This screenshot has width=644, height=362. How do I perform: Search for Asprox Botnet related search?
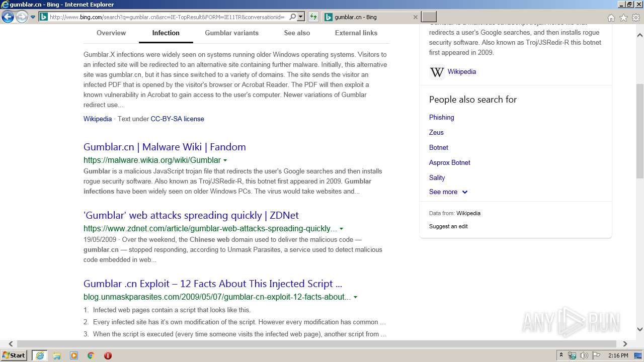pyautogui.click(x=450, y=162)
